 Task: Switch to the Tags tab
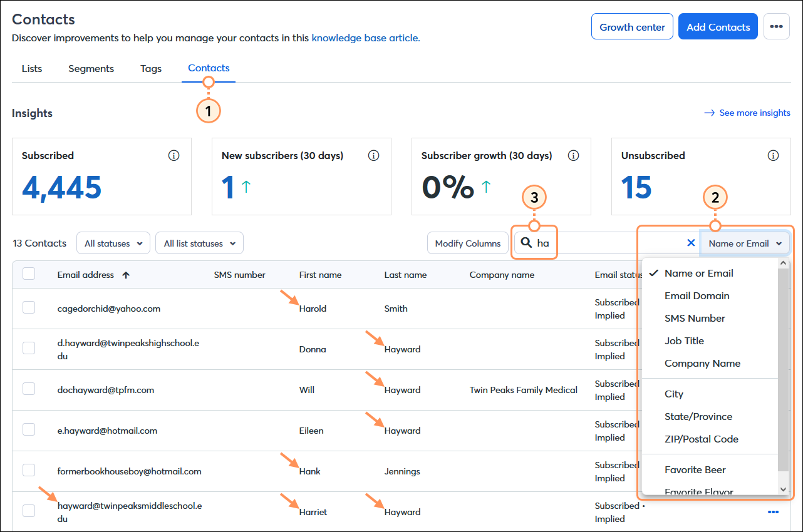151,68
